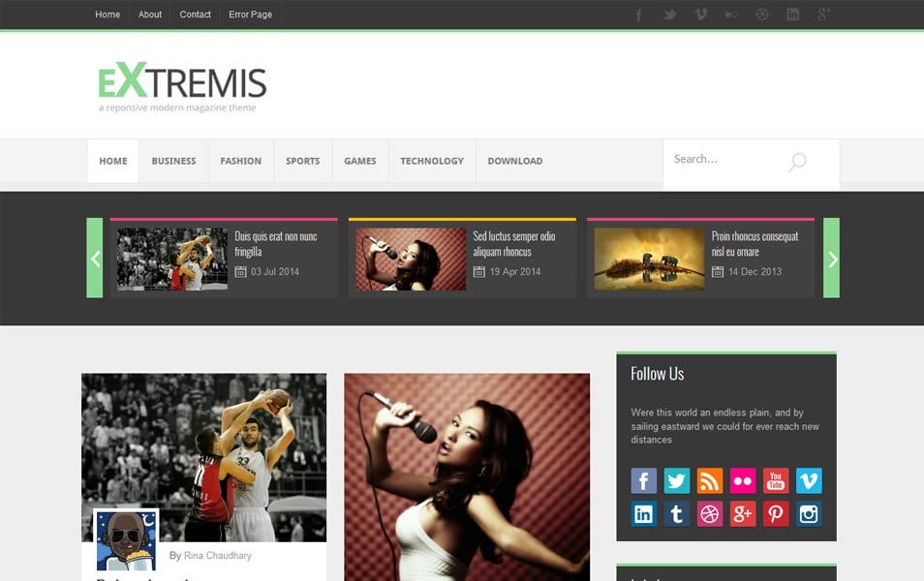The height and width of the screenshot is (581, 924).
Task: Open the Tumblr icon in Follow Us
Action: click(676, 513)
